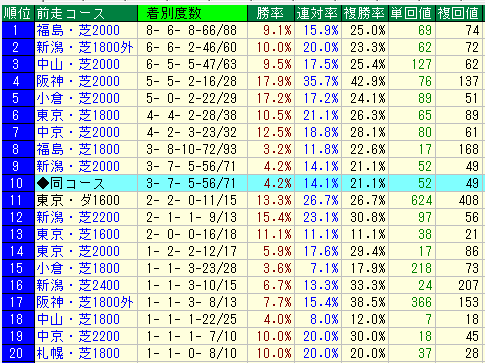Open the 東京・芝2000 course link
Screen dimensions: 485x363
coord(78,252)
